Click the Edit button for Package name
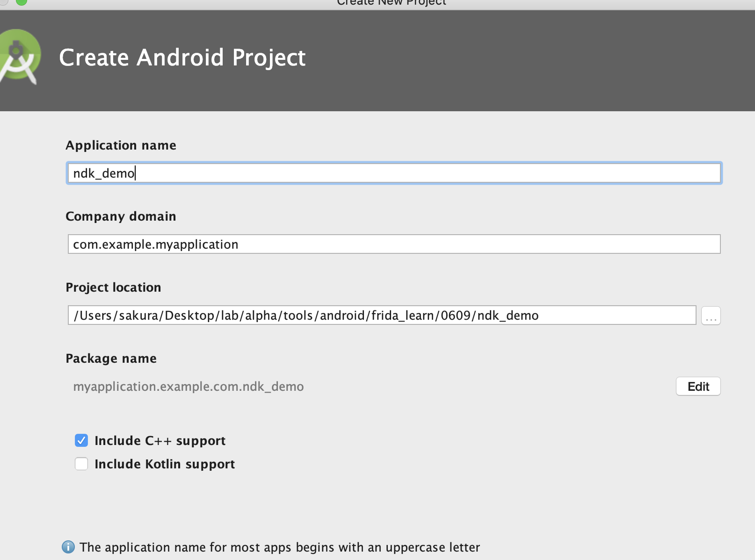Screen dimensions: 755x560 [698, 386]
